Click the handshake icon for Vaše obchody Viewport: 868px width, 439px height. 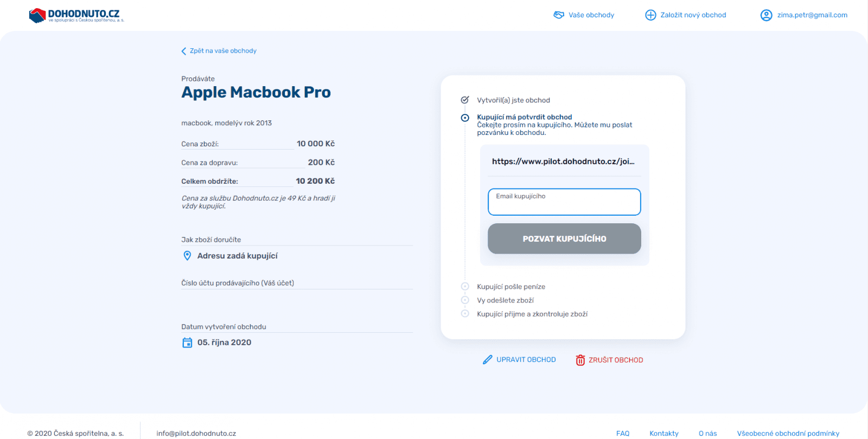pos(559,15)
